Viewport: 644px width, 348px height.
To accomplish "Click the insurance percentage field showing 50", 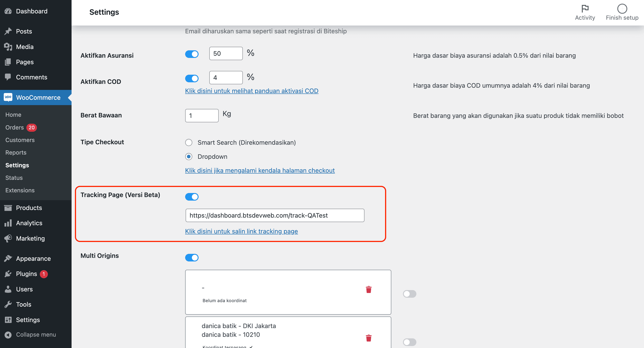I will click(226, 53).
